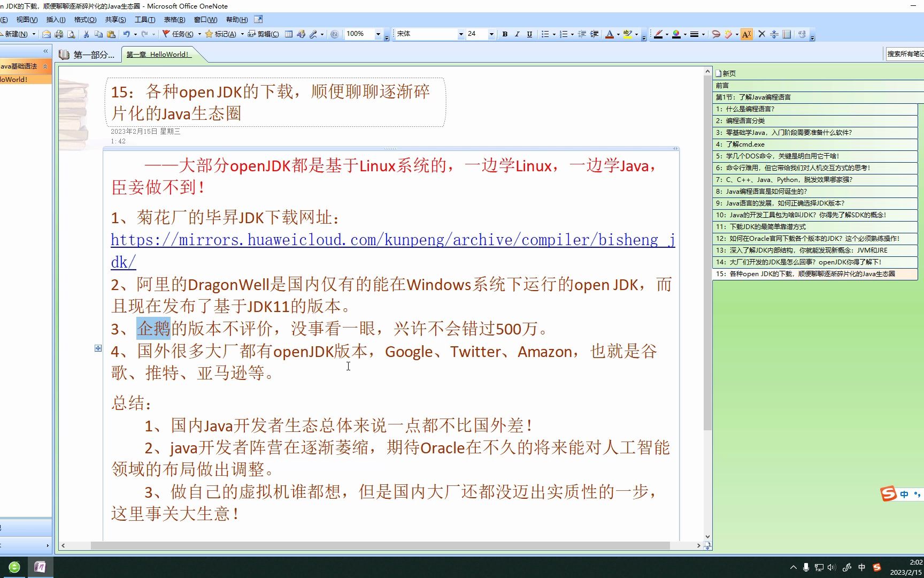Click the 新页 new page button
Image resolution: width=924 pixels, height=578 pixels.
pyautogui.click(x=726, y=73)
